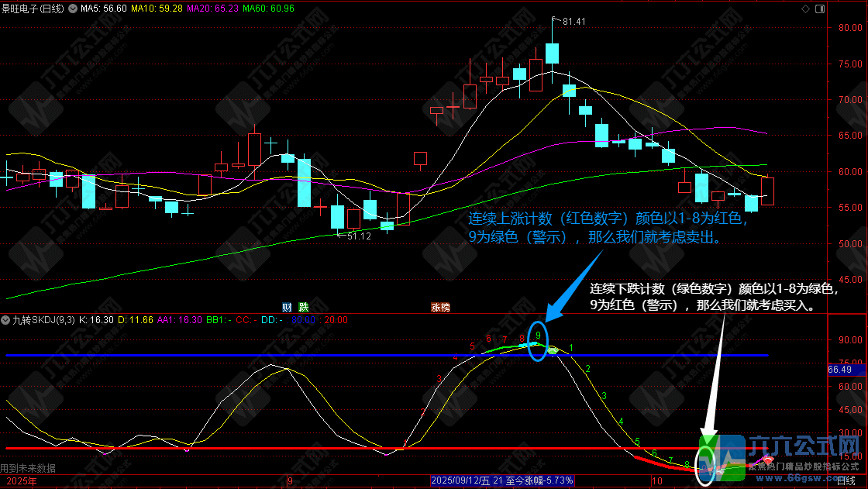Screen dimensions: 868x489
Task: Click the 81.41 high price label
Action: pyautogui.click(x=573, y=21)
